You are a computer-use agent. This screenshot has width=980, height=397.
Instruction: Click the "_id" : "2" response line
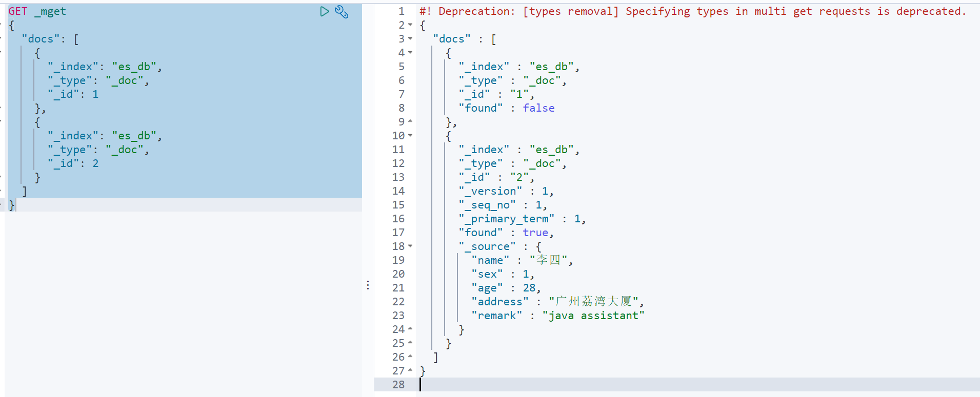coord(496,177)
